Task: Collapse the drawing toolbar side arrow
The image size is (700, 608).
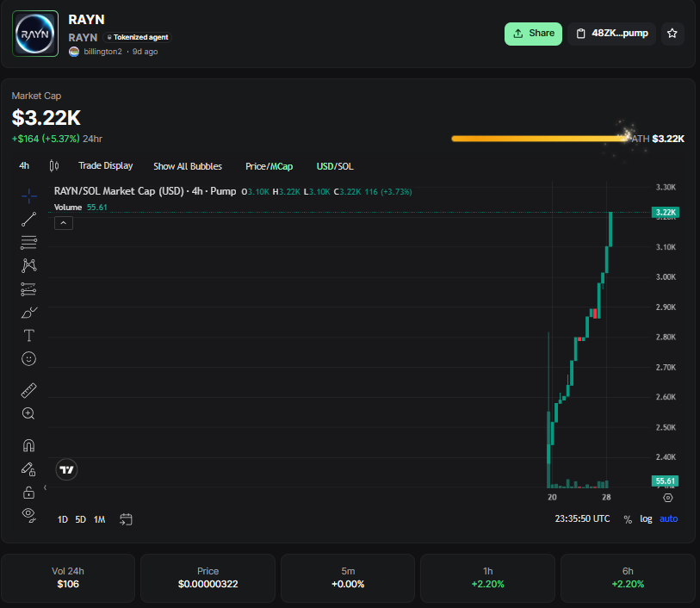Action: pyautogui.click(x=45, y=487)
